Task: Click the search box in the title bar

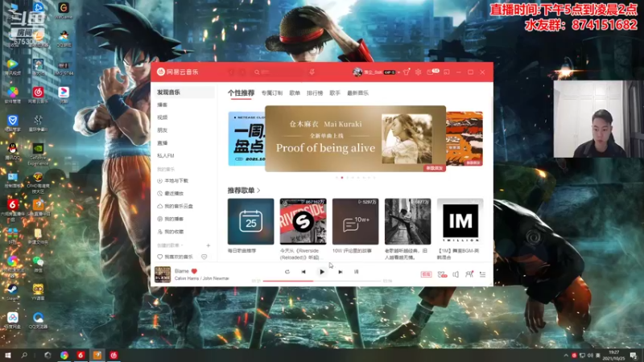Action: pos(279,72)
